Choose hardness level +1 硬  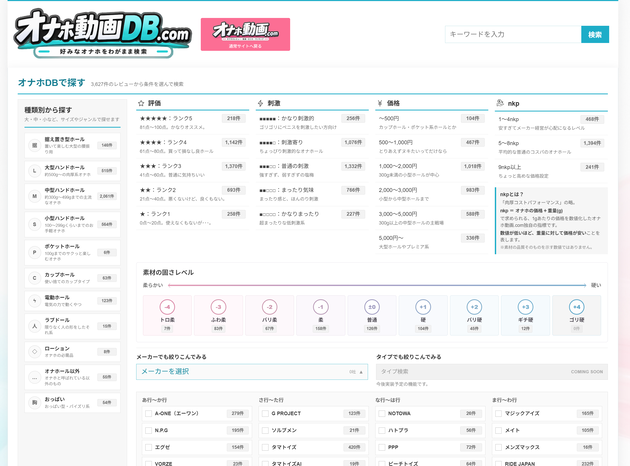click(x=423, y=315)
